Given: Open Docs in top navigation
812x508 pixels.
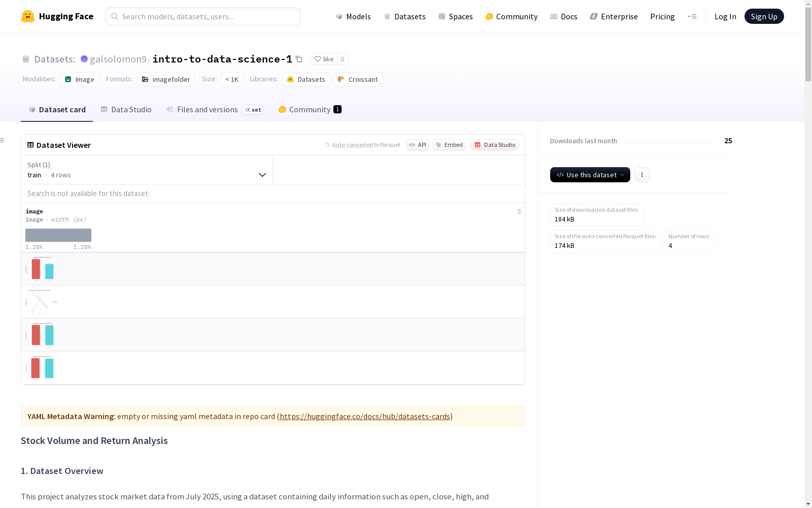Looking at the screenshot, I should (x=564, y=16).
